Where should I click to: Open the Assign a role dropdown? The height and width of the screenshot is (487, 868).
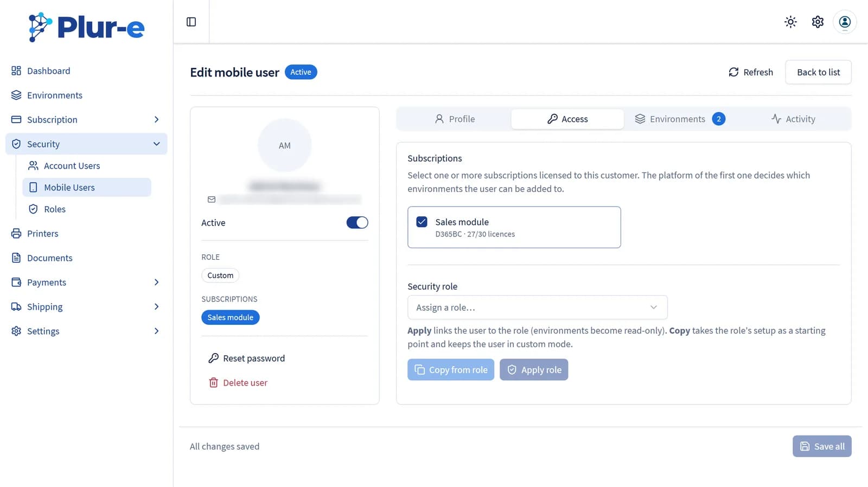[x=537, y=307]
